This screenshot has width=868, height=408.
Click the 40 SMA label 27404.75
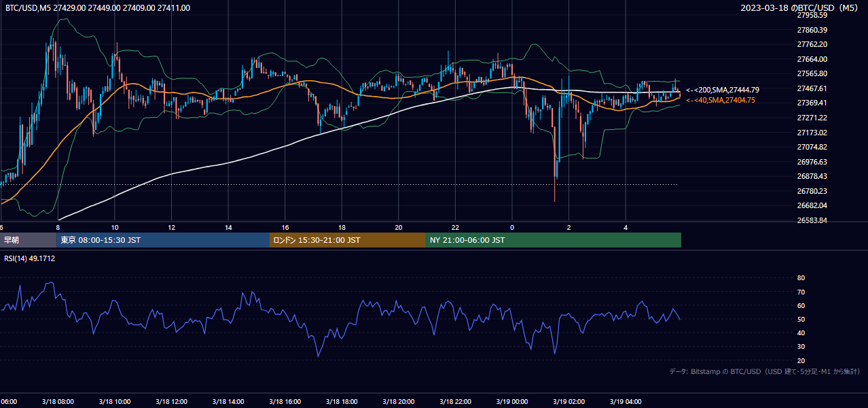(x=721, y=100)
